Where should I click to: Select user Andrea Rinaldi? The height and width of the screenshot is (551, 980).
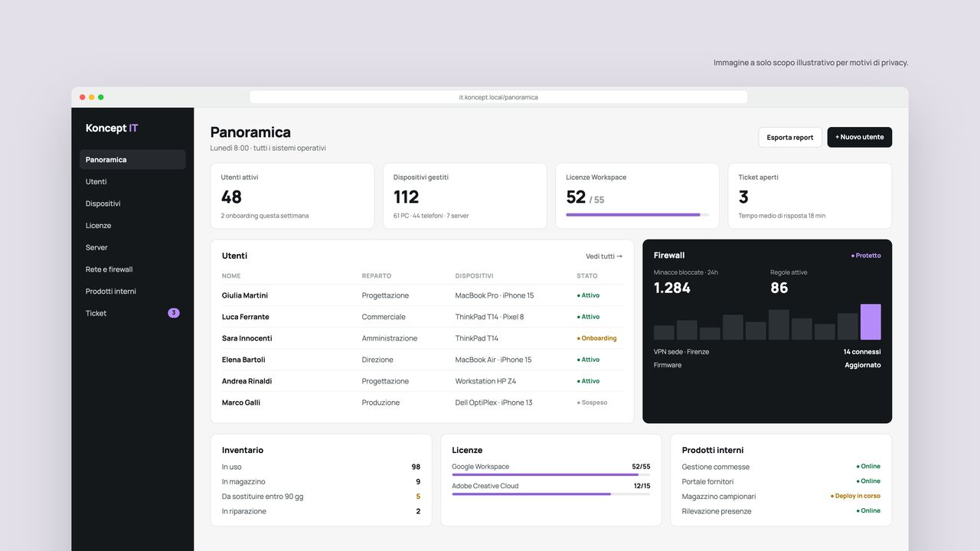tap(247, 381)
